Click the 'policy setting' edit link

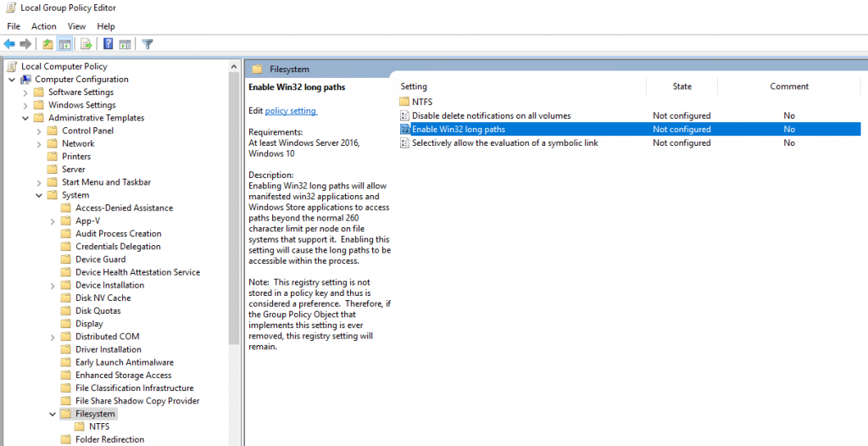[x=291, y=111]
